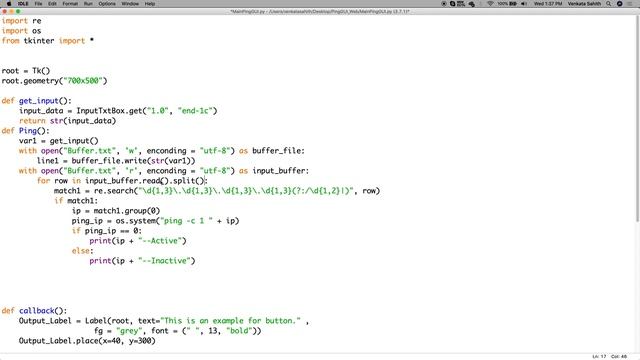Click the InputTxtBox.get line

[x=118, y=111]
